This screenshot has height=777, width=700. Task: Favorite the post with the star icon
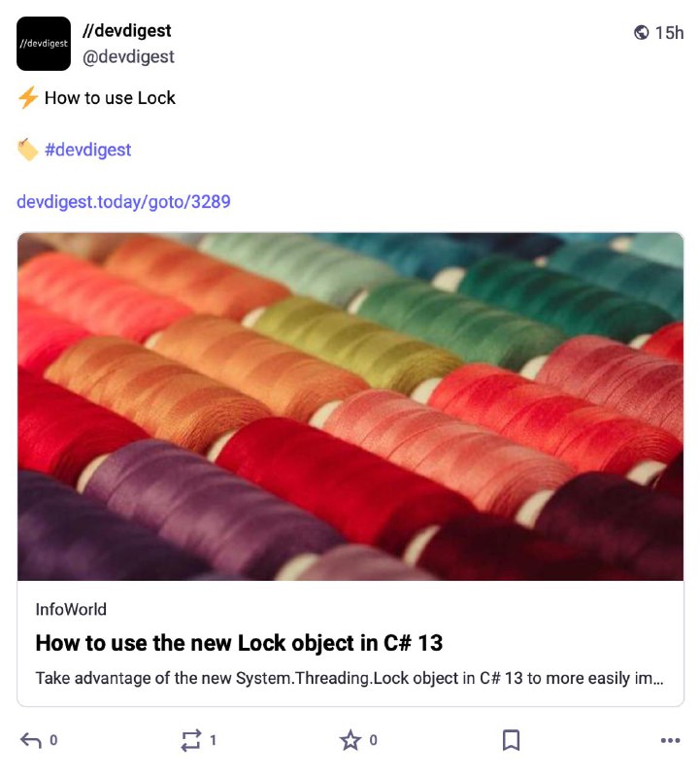click(x=350, y=740)
